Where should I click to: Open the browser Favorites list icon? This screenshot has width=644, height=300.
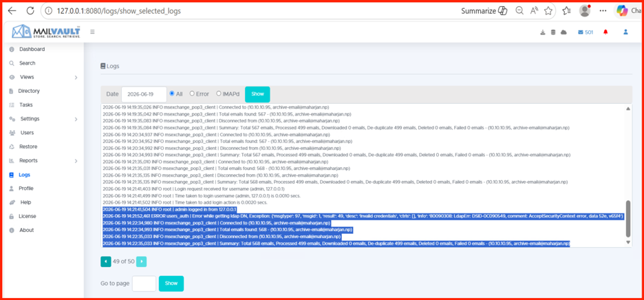566,11
